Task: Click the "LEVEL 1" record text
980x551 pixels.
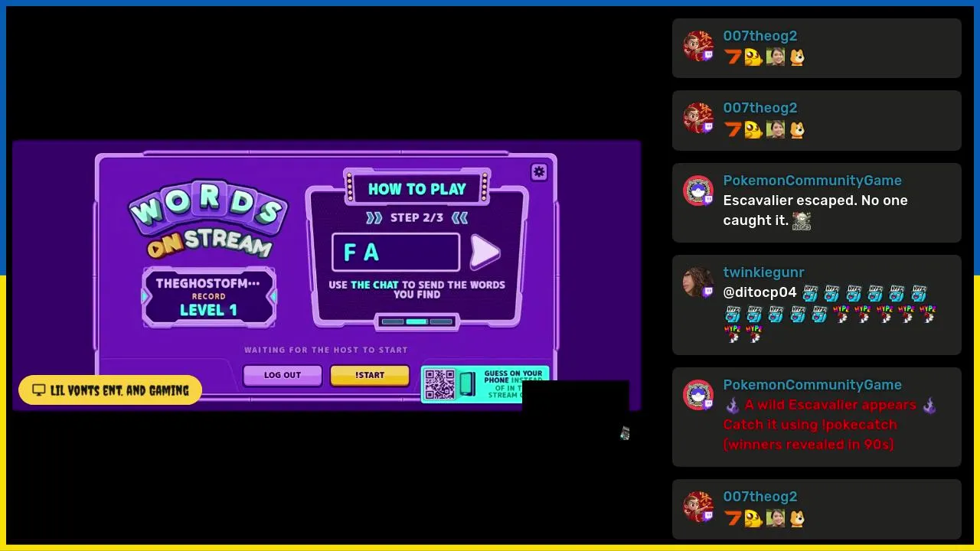Action: [208, 310]
